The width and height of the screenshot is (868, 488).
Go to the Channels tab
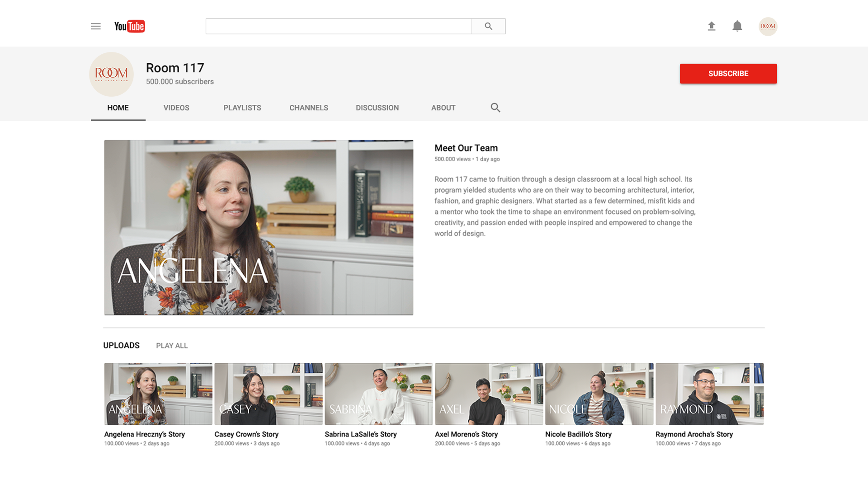[x=309, y=108]
